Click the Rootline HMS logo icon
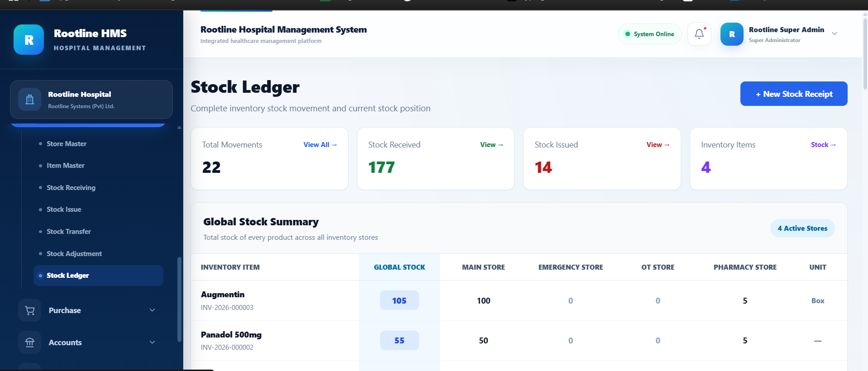The image size is (868, 371). click(29, 39)
